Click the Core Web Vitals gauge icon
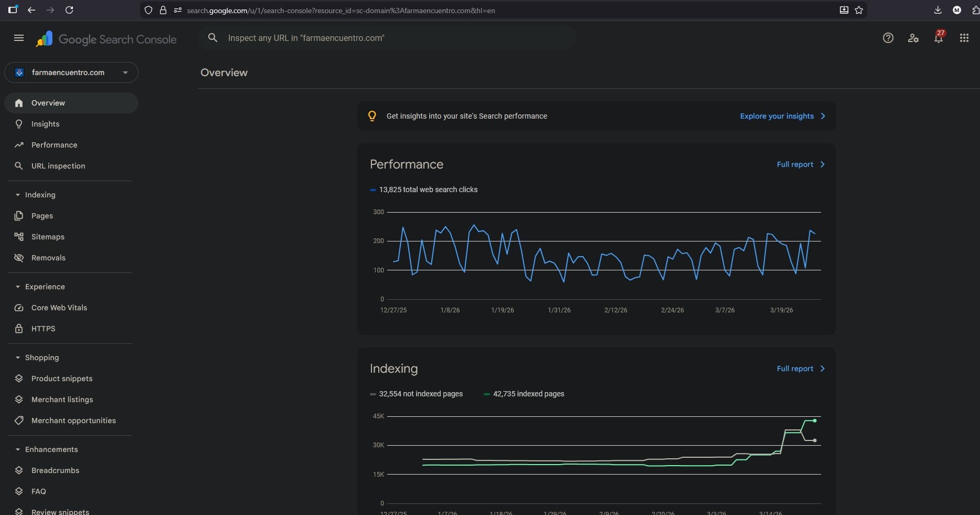 click(19, 308)
